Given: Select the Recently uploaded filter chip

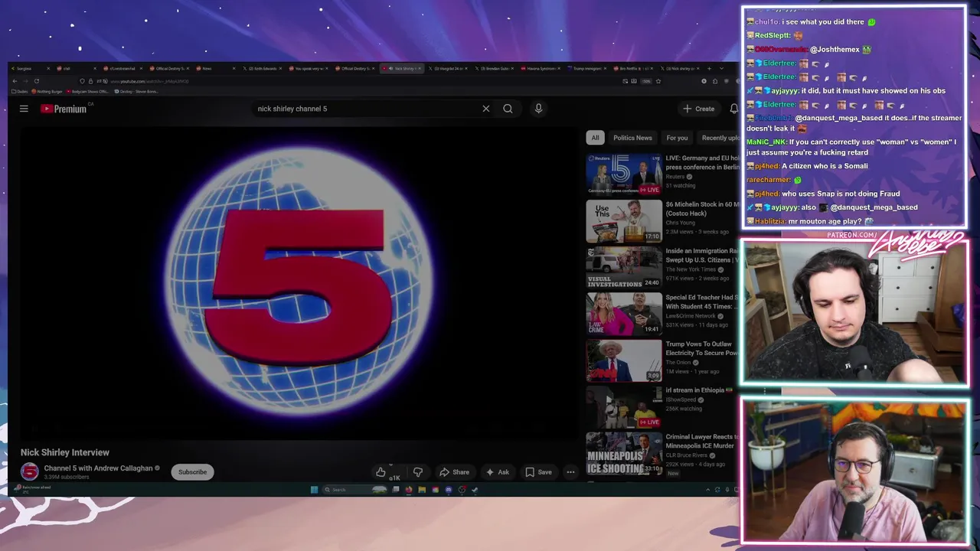Looking at the screenshot, I should [719, 138].
